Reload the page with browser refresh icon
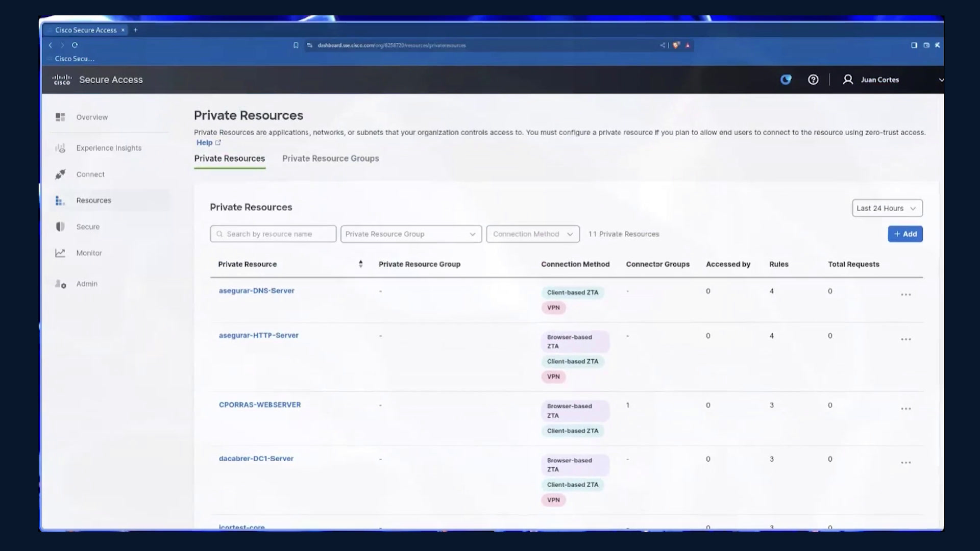The width and height of the screenshot is (980, 551). click(75, 45)
